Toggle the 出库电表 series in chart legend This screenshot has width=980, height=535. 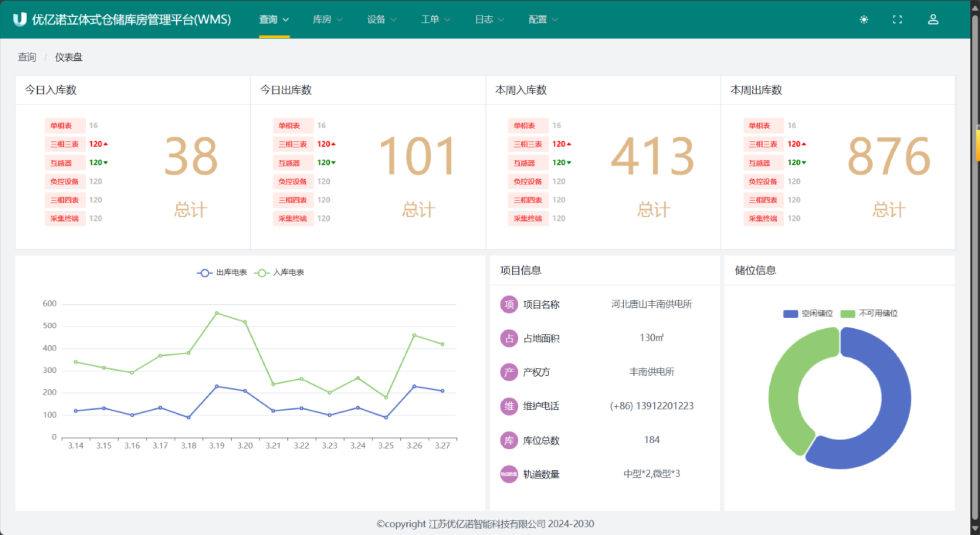222,273
